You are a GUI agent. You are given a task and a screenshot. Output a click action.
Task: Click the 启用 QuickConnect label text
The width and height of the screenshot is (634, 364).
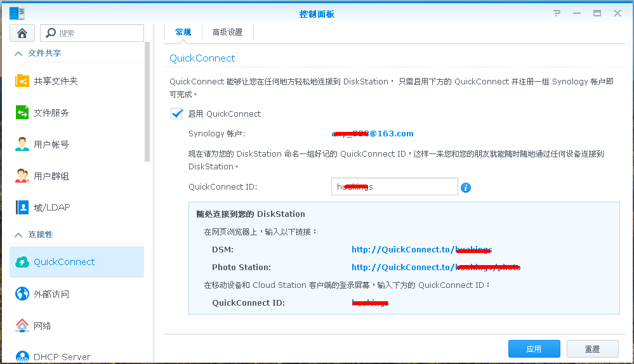pos(225,114)
